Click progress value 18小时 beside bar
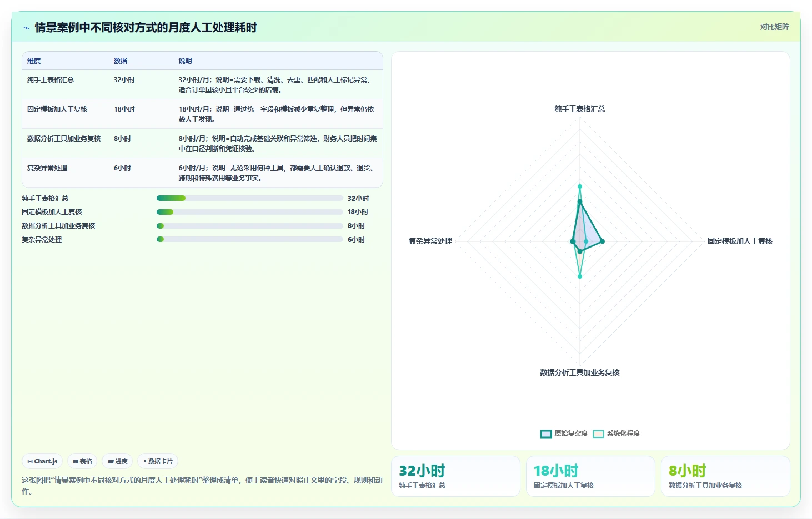Image resolution: width=812 pixels, height=519 pixels. [x=358, y=212]
